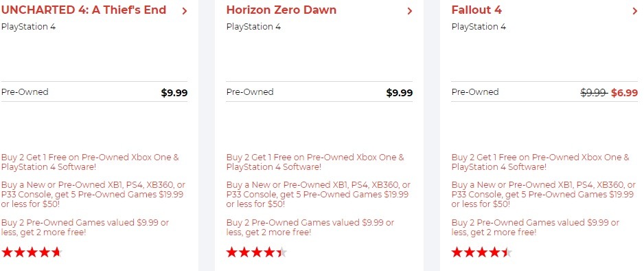The width and height of the screenshot is (644, 271).
Task: Click the chevron arrow next to UNCHARTED 4
Action: pyautogui.click(x=185, y=11)
